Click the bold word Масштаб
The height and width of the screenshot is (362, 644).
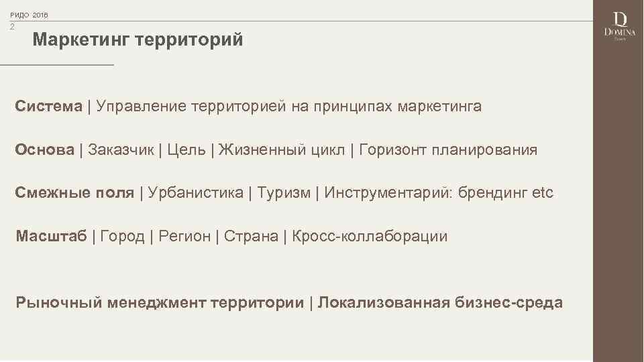[x=52, y=237]
